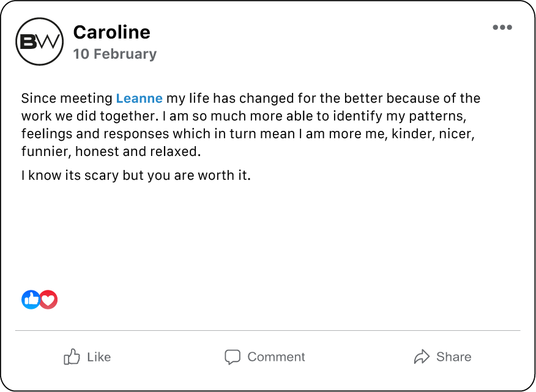Open Caroline's profile via her name
Image resolution: width=536 pixels, height=392 pixels.
click(111, 32)
